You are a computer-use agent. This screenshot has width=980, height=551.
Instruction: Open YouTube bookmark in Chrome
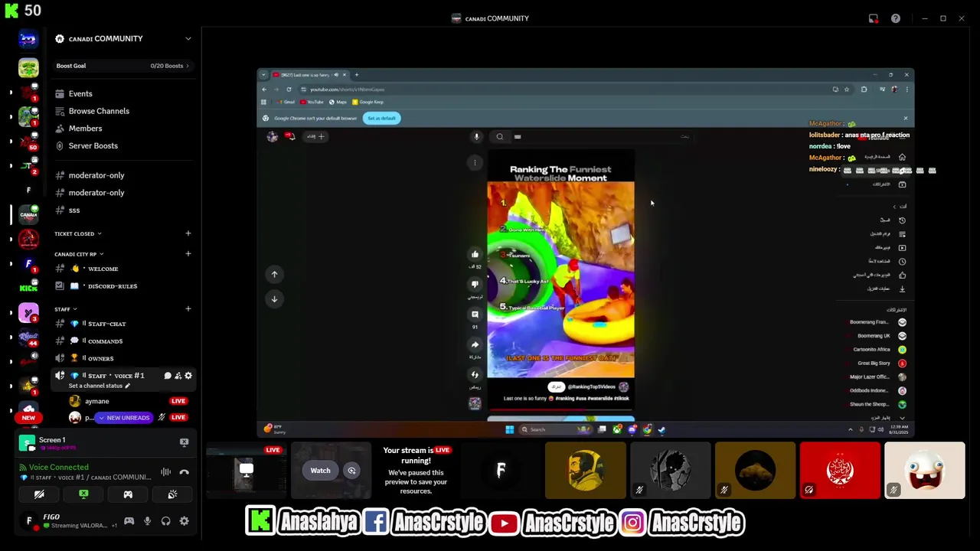[312, 102]
